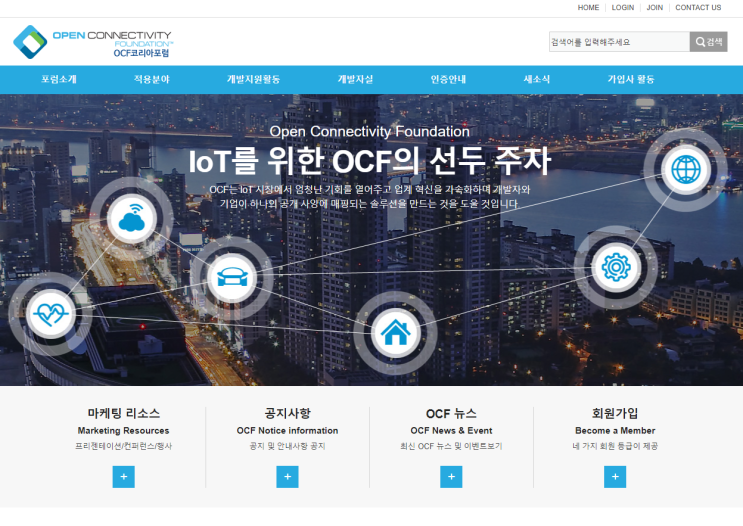Click the cloud Wi-Fi icon on the banner
Image resolution: width=743 pixels, height=526 pixels.
[131, 218]
